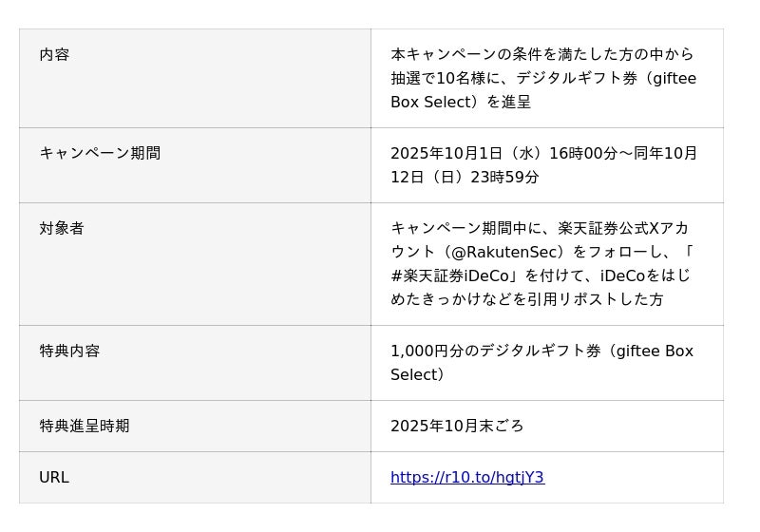Image resolution: width=760 pixels, height=532 pixels.
Task: Click the Select） text in 特典内容 row
Action: pyautogui.click(x=417, y=374)
